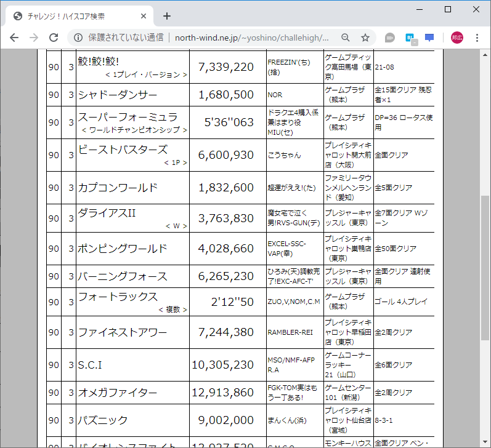Click the scrollbar up arrow

coord(485,55)
